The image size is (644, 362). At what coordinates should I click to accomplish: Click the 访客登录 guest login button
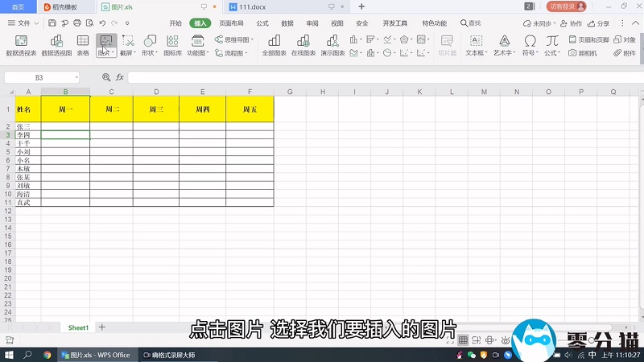(566, 6)
